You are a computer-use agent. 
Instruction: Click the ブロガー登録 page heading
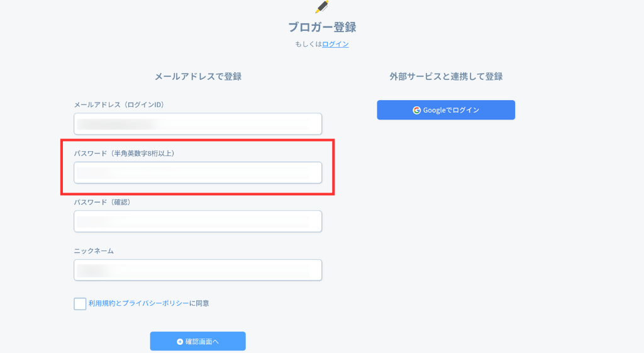322,27
